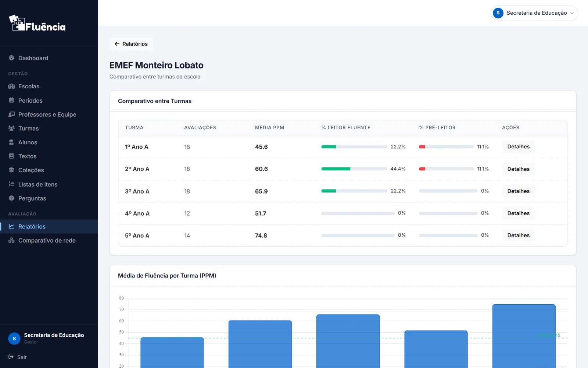Open the Escolas menu item
The height and width of the screenshot is (368, 588).
[x=49, y=86]
